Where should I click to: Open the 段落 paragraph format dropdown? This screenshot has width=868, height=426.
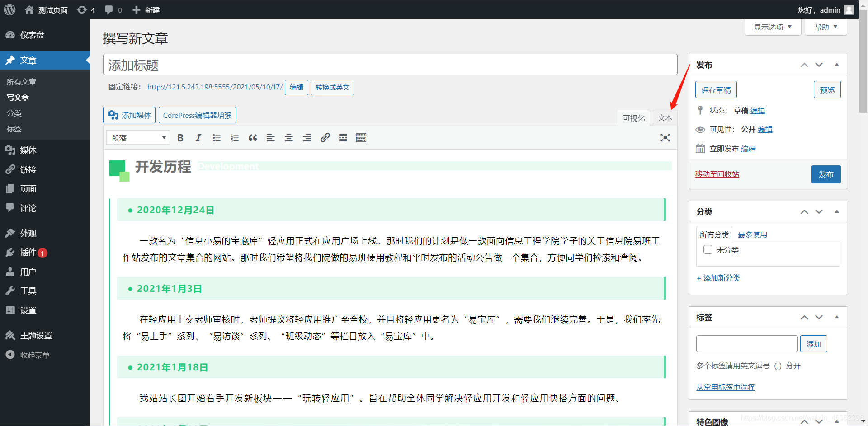[x=138, y=138]
